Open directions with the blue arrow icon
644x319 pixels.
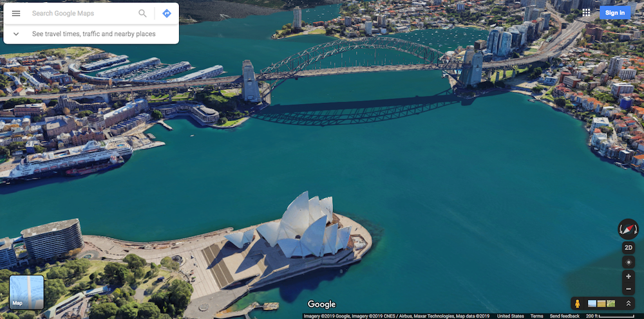(x=166, y=13)
